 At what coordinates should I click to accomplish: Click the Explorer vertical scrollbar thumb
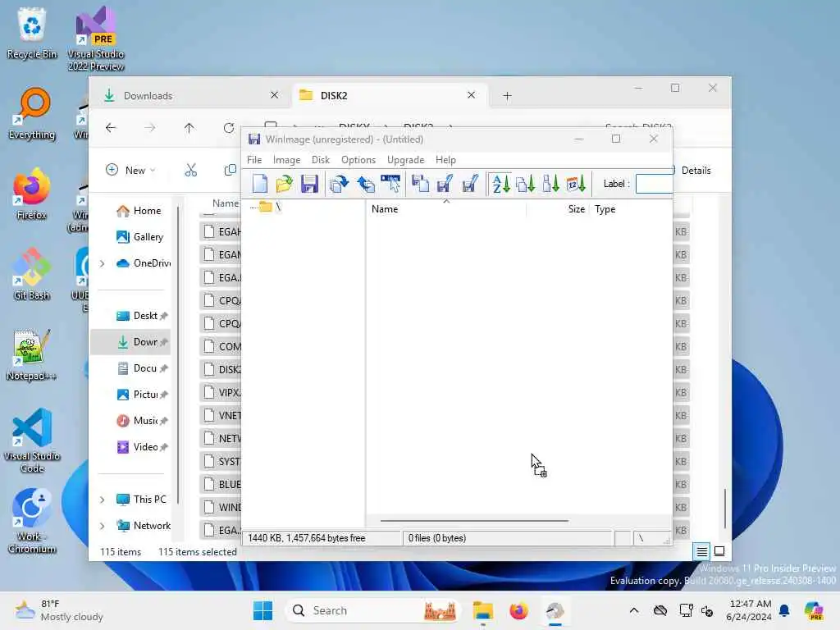(725, 509)
